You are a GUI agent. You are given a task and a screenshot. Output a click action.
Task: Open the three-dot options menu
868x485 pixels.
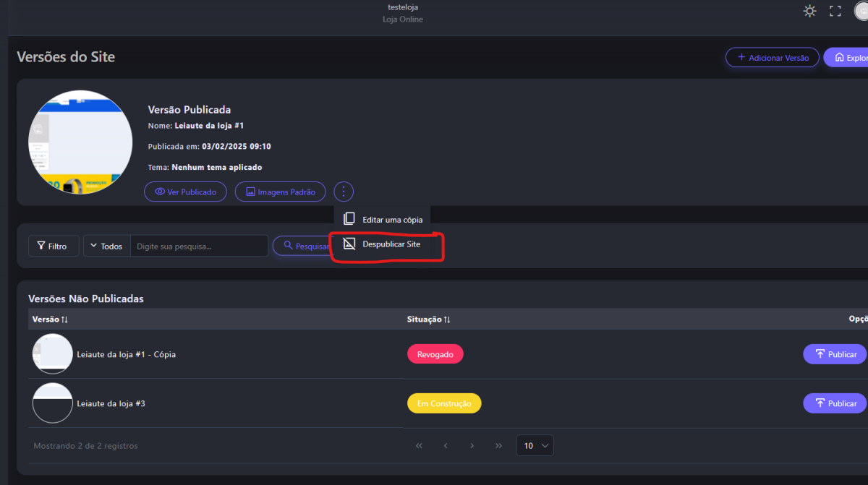point(344,192)
